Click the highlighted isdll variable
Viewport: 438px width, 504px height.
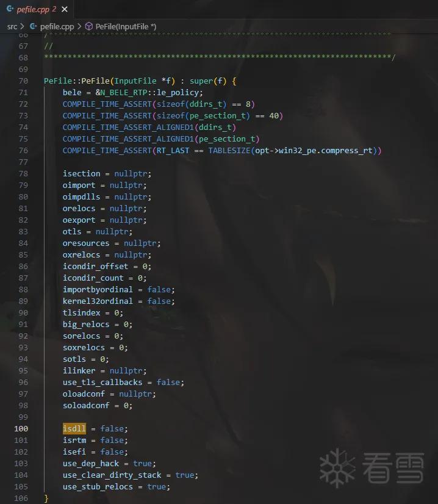pyautogui.click(x=74, y=428)
